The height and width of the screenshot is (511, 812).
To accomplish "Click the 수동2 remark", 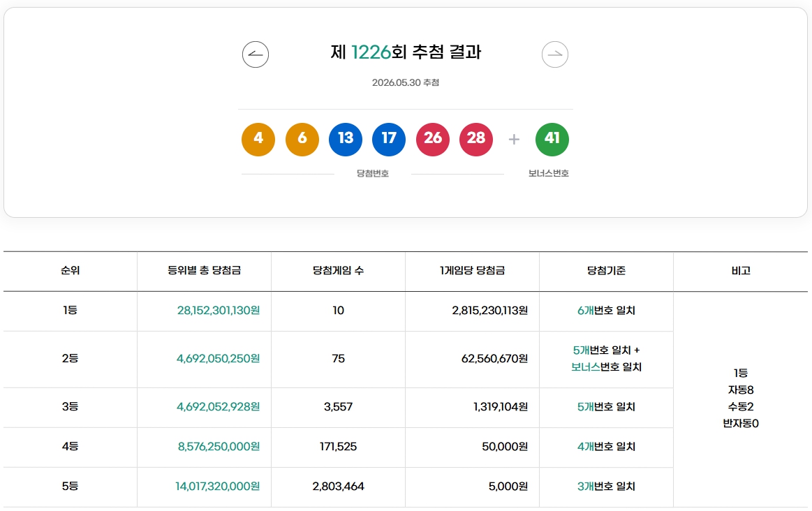I will click(741, 406).
